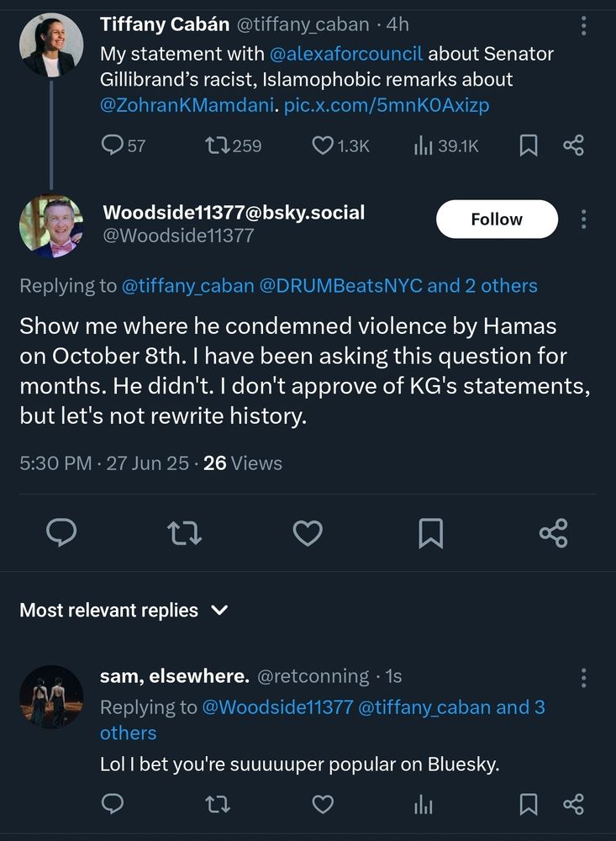
Task: Share sam, elsewhere.'s reply
Action: (573, 805)
